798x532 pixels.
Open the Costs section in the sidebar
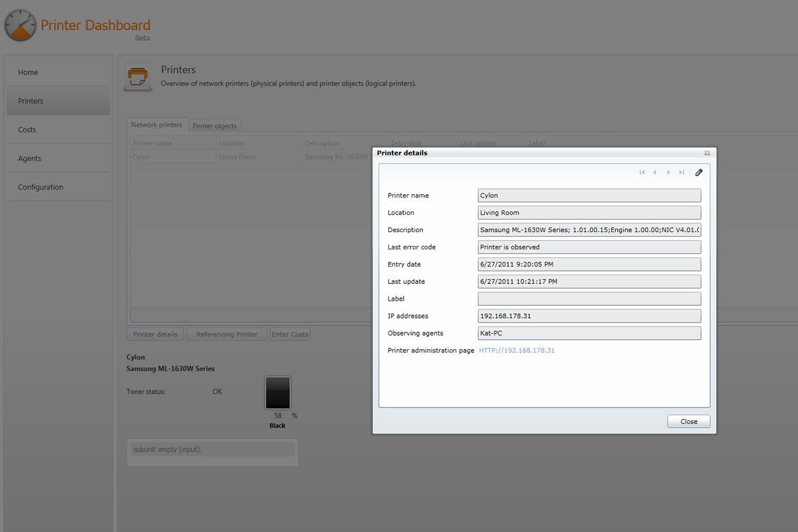[x=27, y=130]
